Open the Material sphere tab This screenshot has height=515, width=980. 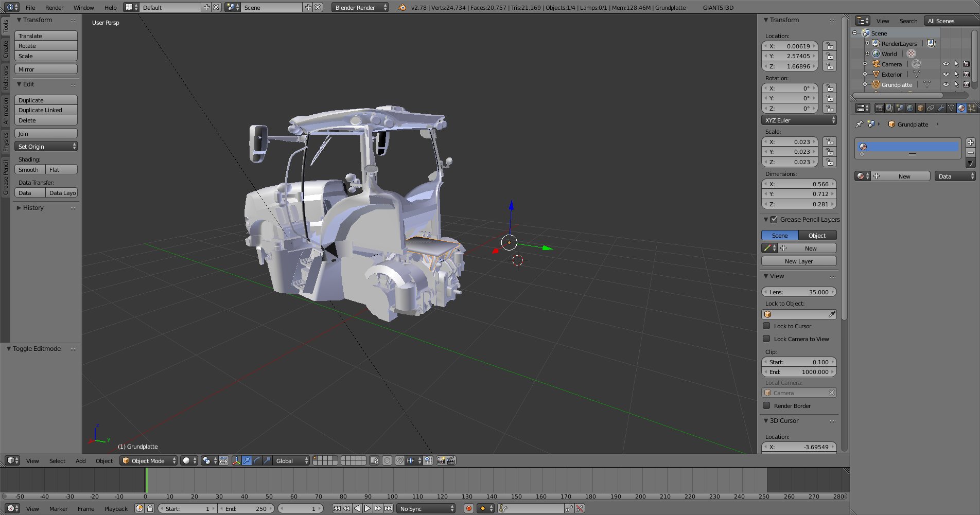961,108
